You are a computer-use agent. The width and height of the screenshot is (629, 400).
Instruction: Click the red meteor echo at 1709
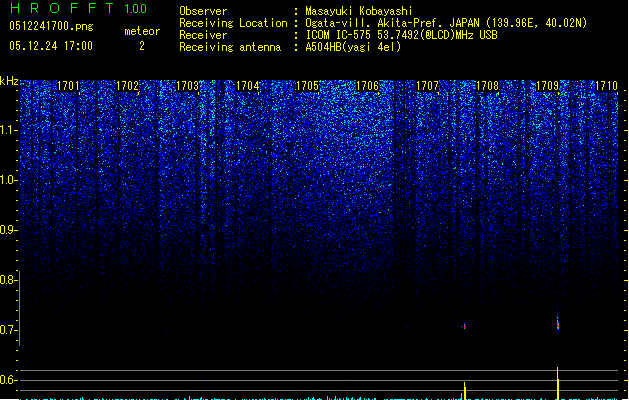(x=558, y=323)
